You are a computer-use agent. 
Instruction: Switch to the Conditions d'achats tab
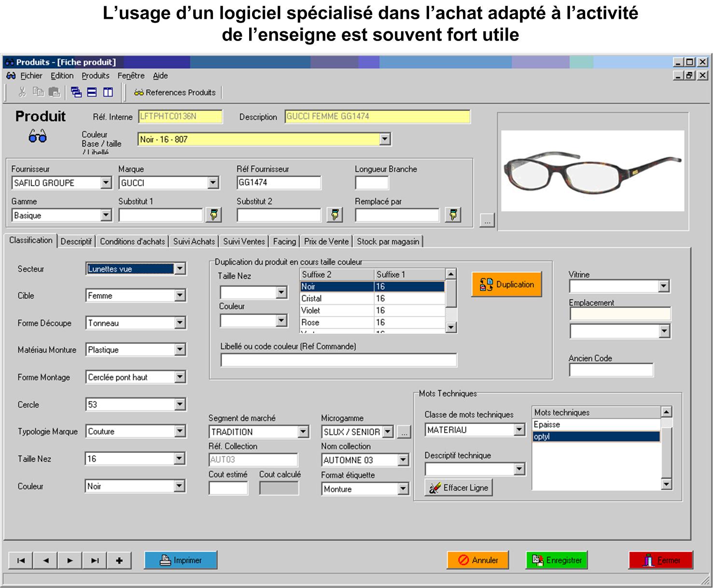[132, 242]
